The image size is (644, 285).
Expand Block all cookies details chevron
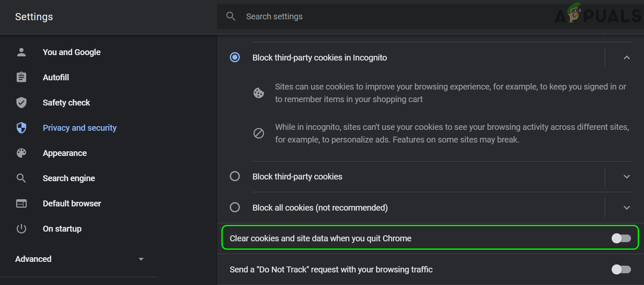[x=627, y=208]
